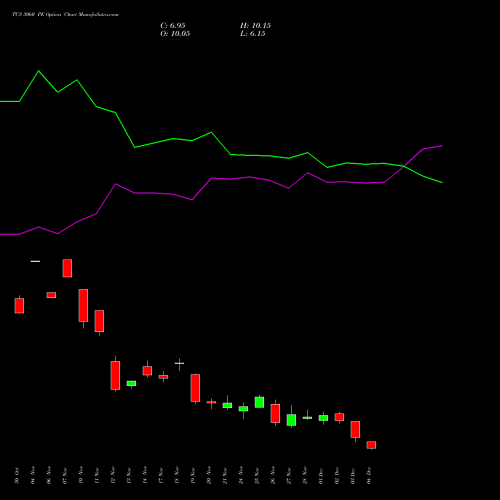The width and height of the screenshot is (500, 500).
Task: Click the green candlestick above 27 Nov
Action: click(x=291, y=420)
